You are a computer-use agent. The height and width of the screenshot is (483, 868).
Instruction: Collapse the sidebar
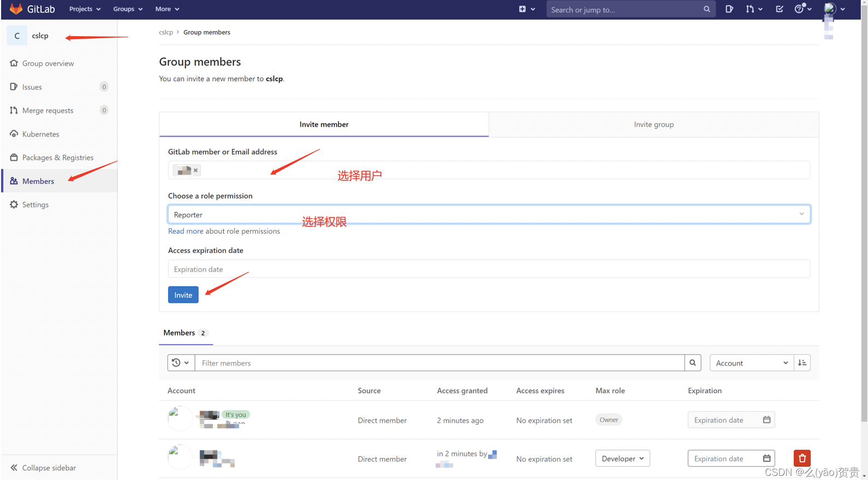[59, 468]
